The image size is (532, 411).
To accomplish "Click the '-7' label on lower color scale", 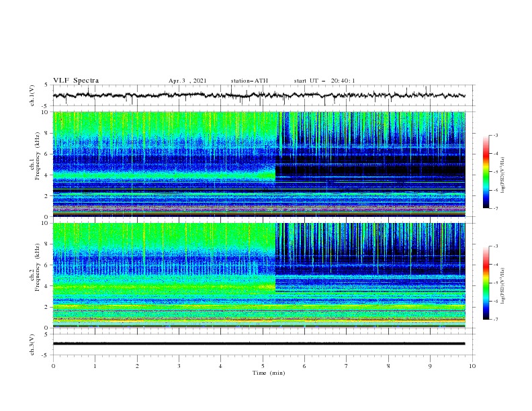I will point(496,320).
